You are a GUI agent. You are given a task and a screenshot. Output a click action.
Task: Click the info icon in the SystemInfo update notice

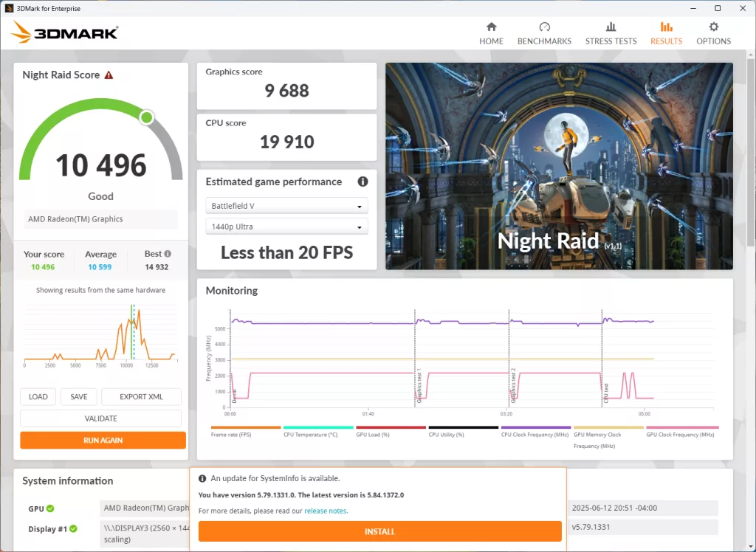(x=202, y=479)
